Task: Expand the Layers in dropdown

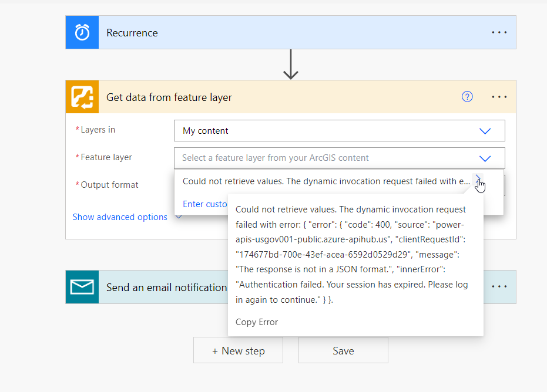Action: pos(485,131)
